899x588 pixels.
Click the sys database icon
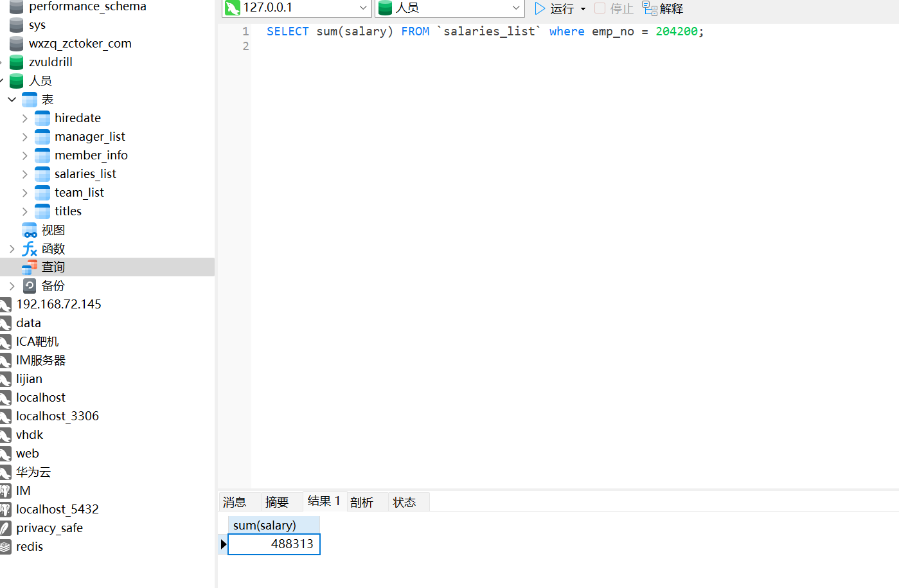pyautogui.click(x=17, y=25)
